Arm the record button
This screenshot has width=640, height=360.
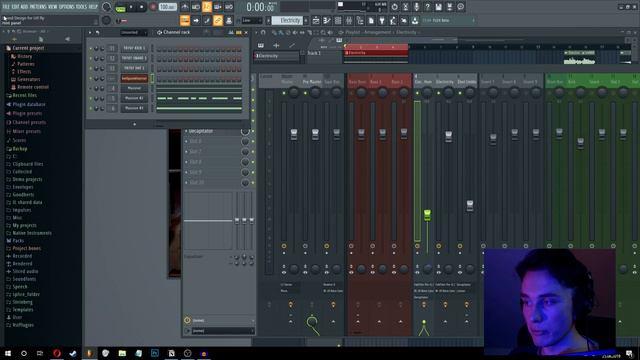(153, 7)
